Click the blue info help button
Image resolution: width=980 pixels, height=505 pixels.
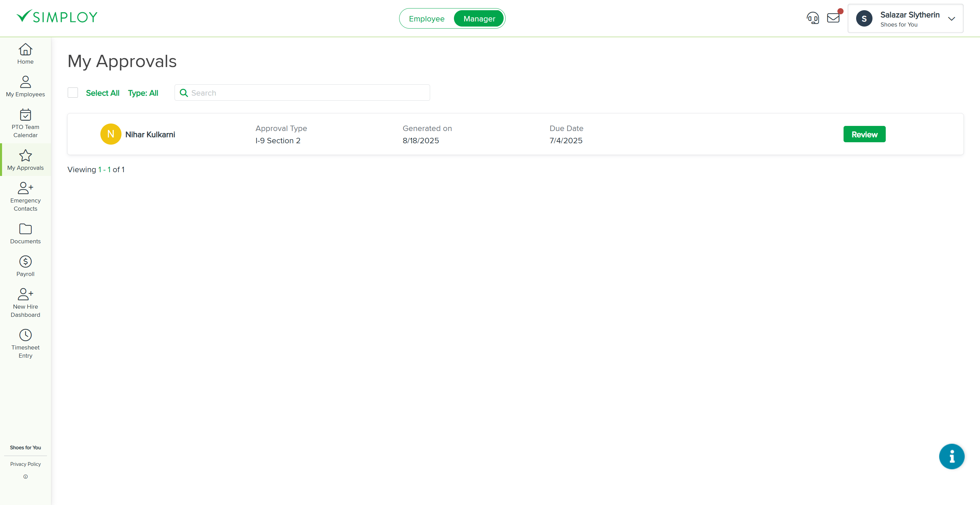coord(951,456)
